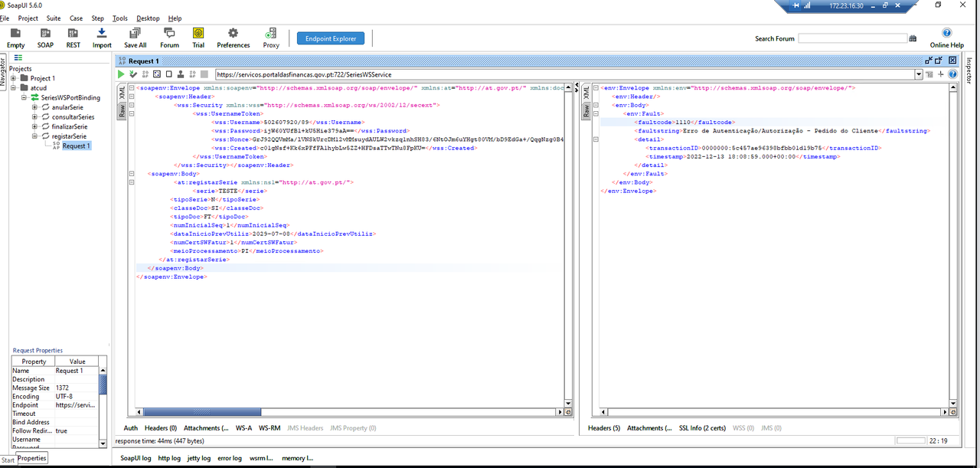Open response Headers (5) tab

pos(604,428)
